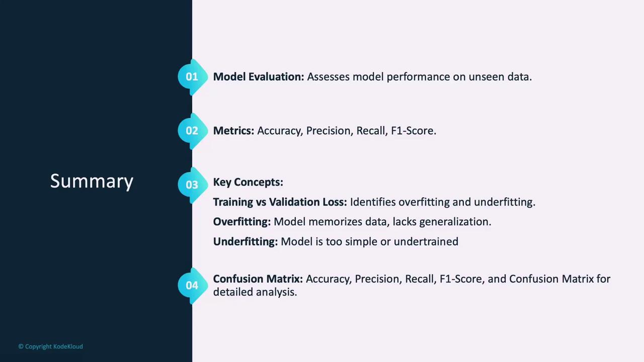
Task: Click 'Assesses model performance on unseen data' text
Action: 419,77
